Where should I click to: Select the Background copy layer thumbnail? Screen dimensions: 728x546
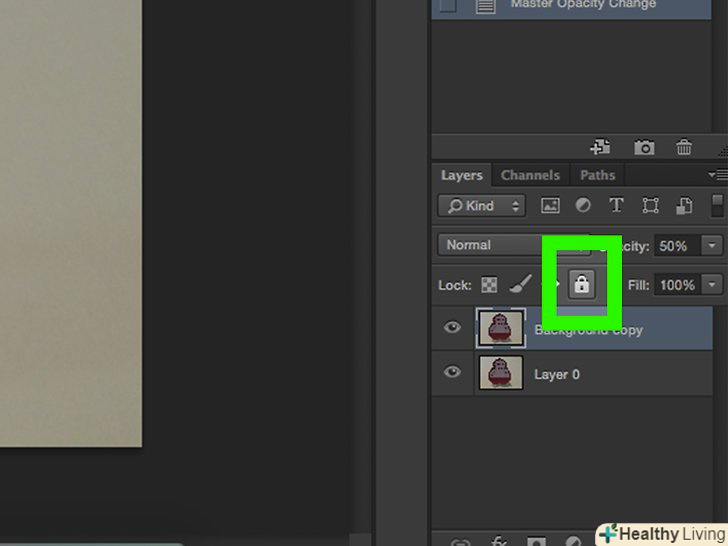[501, 328]
